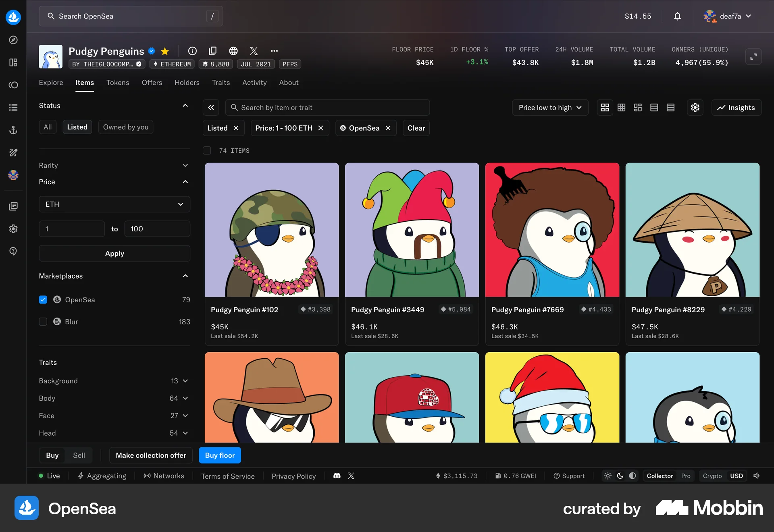
Task: Click the notifications bell icon
Action: [x=677, y=16]
